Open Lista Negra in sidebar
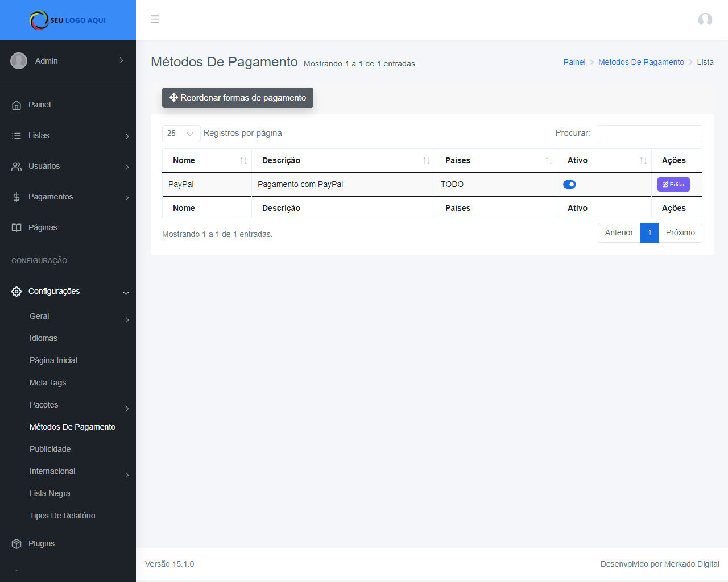Image resolution: width=728 pixels, height=582 pixels. click(50, 493)
